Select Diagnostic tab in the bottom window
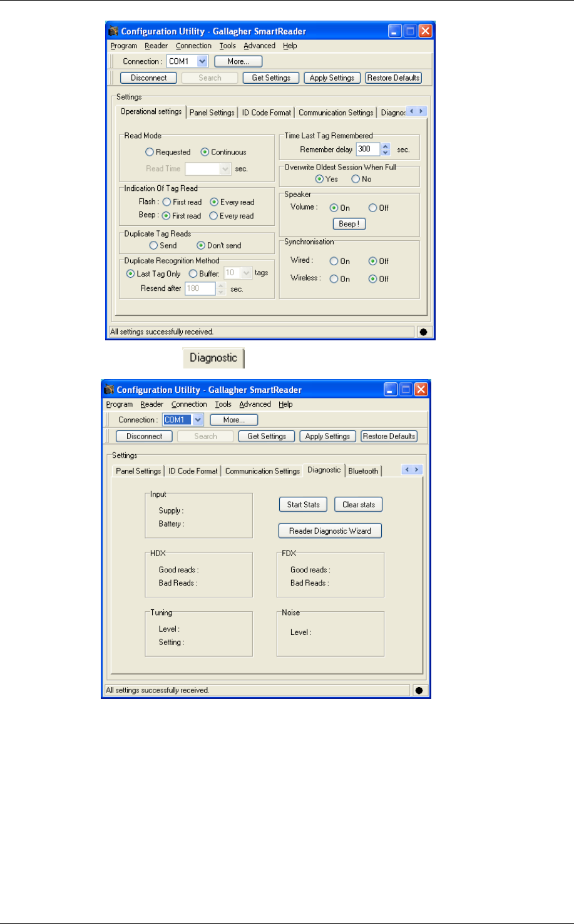This screenshot has width=574, height=924. coord(324,470)
